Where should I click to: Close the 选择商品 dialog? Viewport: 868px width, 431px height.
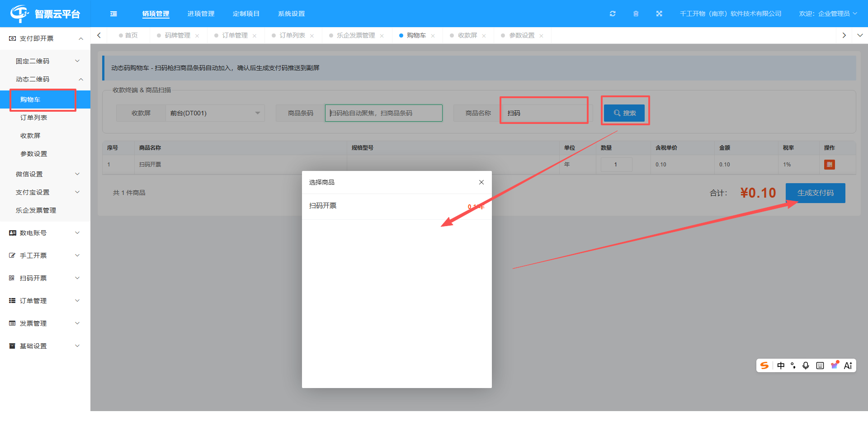481,182
